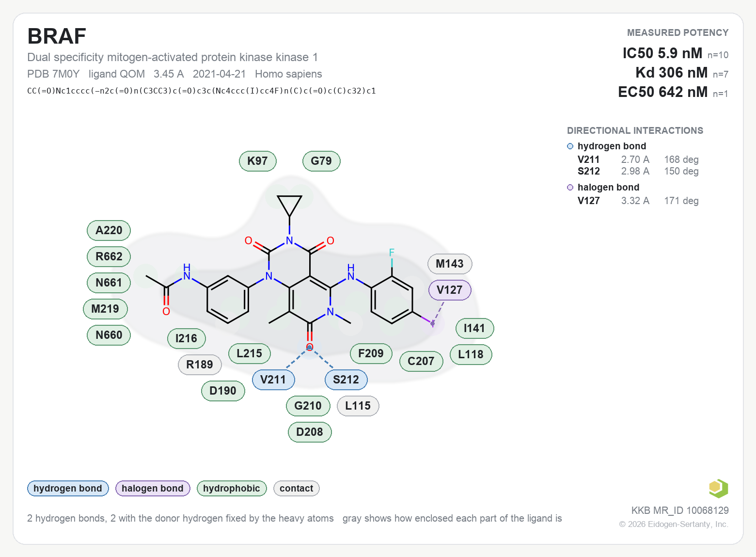Choose the L118 residue label
756x557 pixels.
(x=471, y=354)
